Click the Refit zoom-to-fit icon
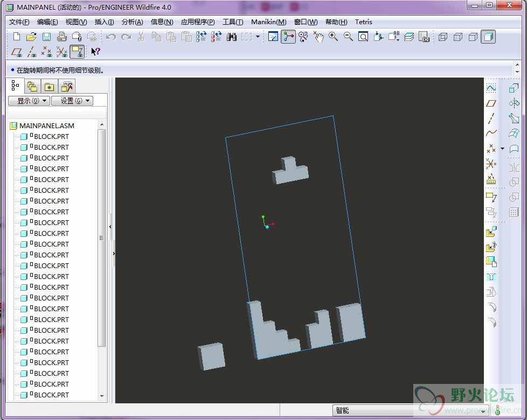The height and width of the screenshot is (420, 527). (363, 37)
